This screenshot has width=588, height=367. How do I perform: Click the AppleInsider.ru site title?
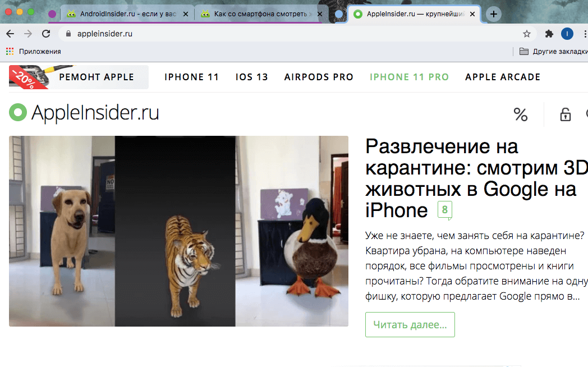pos(95,112)
